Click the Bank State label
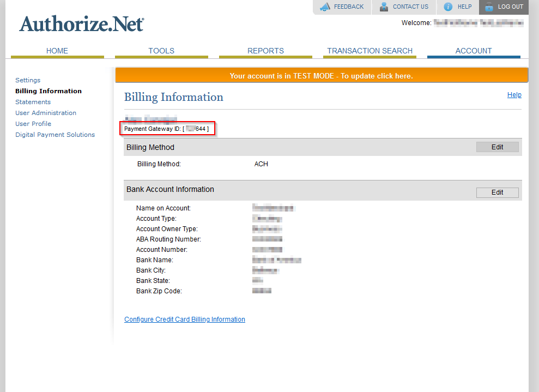Image resolution: width=539 pixels, height=392 pixels. coord(153,281)
